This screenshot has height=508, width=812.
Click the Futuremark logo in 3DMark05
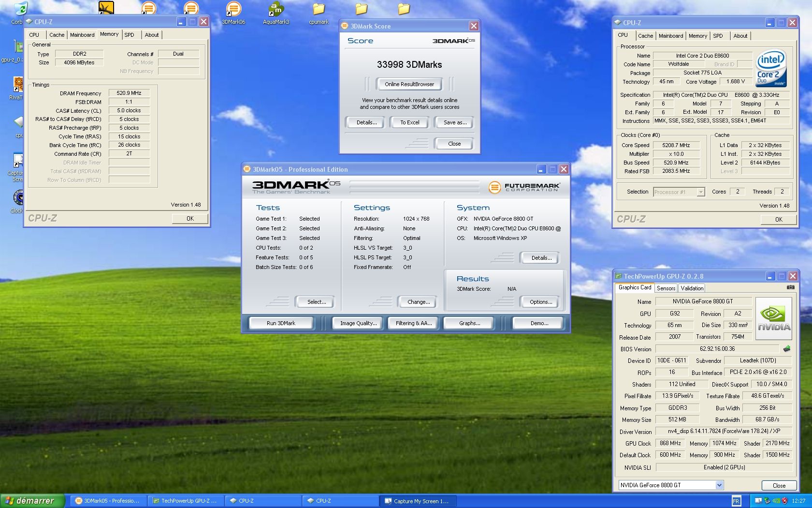click(524, 187)
